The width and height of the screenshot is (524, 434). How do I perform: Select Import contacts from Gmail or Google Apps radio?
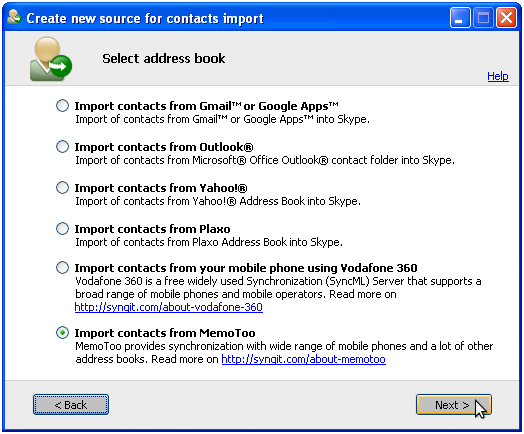[62, 106]
